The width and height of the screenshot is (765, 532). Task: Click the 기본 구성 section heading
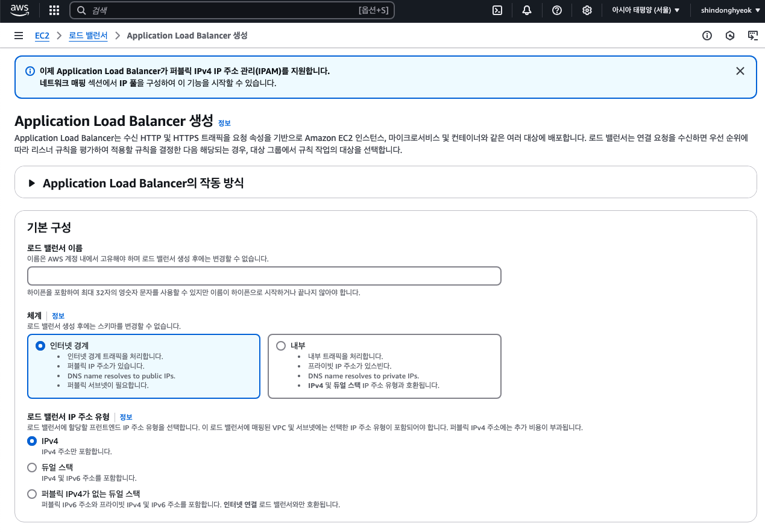49,228
